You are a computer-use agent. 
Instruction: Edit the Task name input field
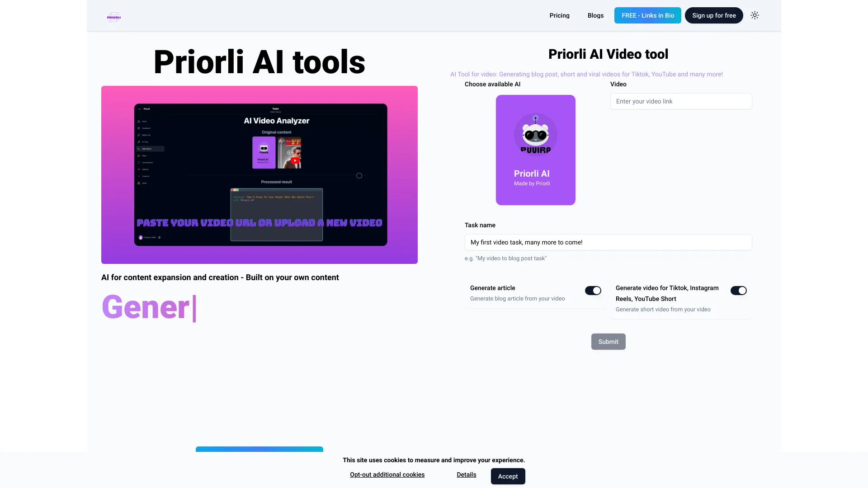608,242
